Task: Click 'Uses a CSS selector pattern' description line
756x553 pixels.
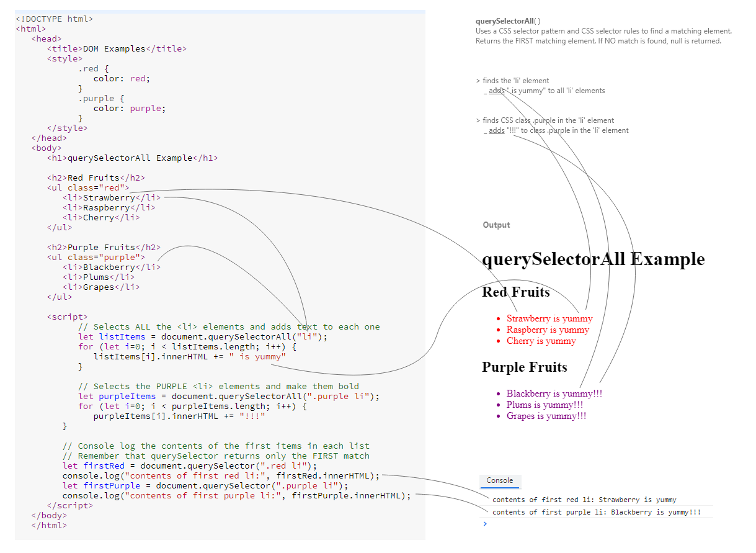Action: click(x=604, y=31)
